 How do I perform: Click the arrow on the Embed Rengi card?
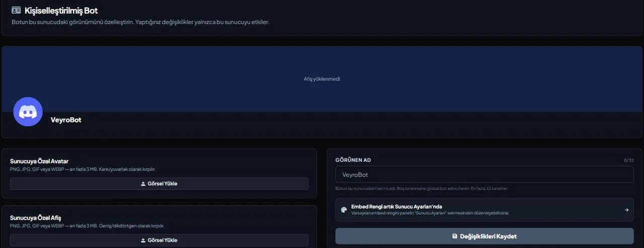[626, 210]
